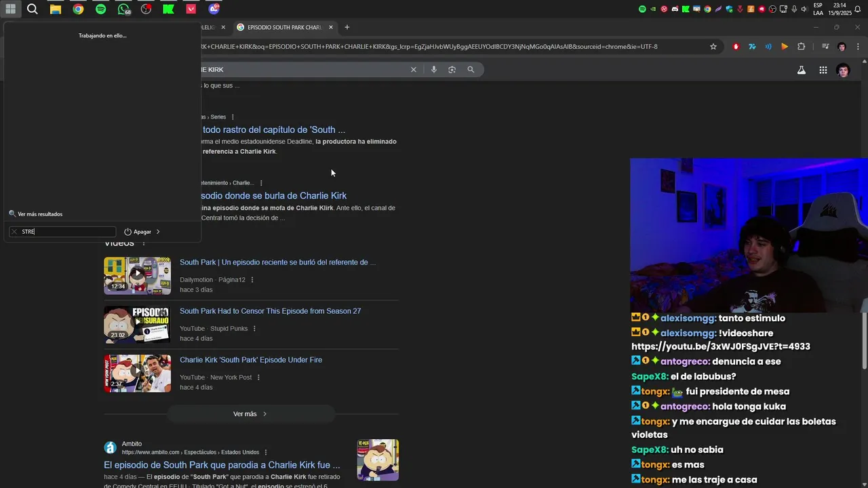Viewport: 868px width, 488px height.
Task: Open the Chrome extensions puzzle icon
Action: pyautogui.click(x=801, y=47)
